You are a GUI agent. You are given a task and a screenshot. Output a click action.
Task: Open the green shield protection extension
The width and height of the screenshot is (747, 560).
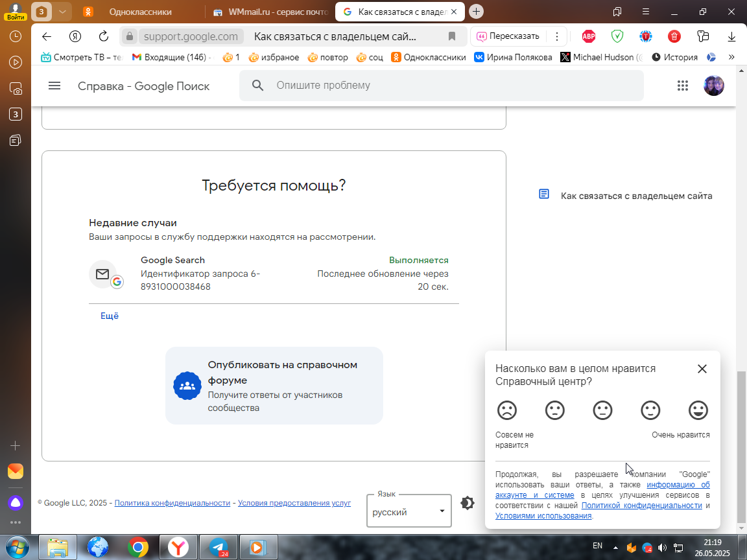point(617,36)
